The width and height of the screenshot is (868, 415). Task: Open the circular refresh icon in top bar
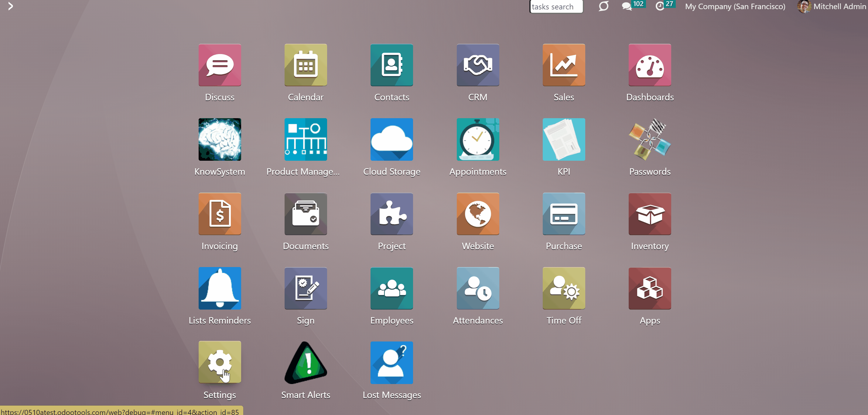[x=603, y=6]
